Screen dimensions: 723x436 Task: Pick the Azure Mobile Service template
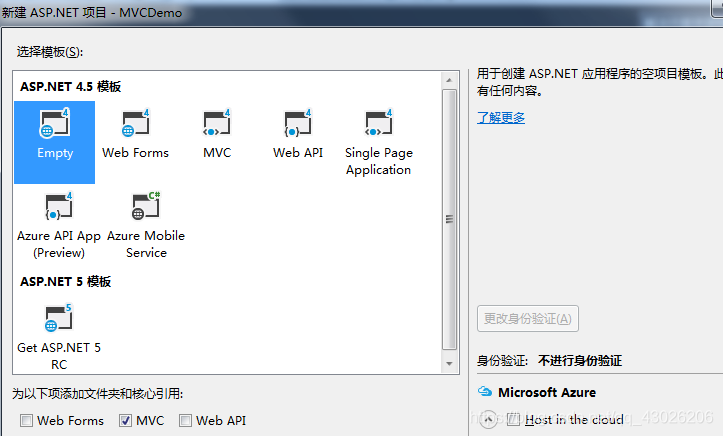point(146,225)
